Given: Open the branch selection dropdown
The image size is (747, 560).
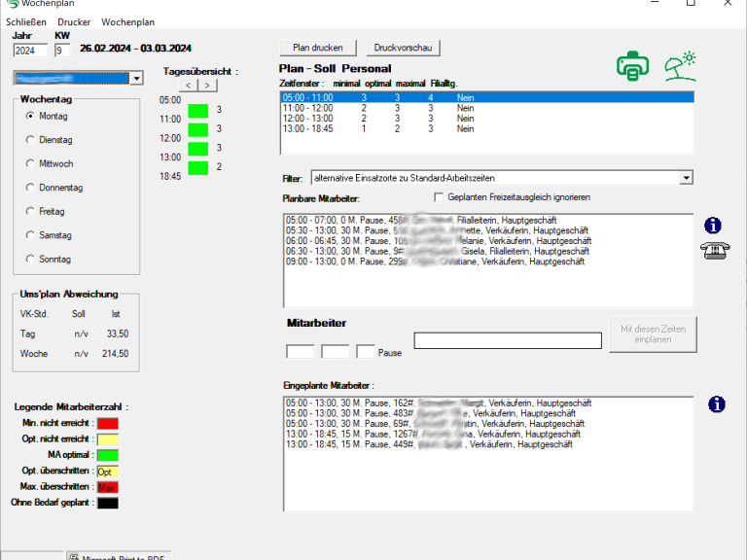Looking at the screenshot, I should (137, 78).
